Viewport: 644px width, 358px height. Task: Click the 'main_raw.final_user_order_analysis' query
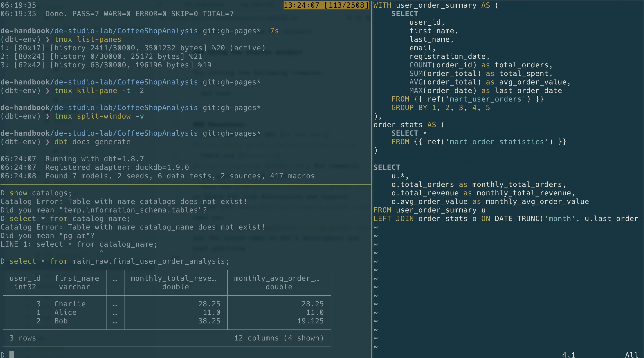pyautogui.click(x=119, y=261)
